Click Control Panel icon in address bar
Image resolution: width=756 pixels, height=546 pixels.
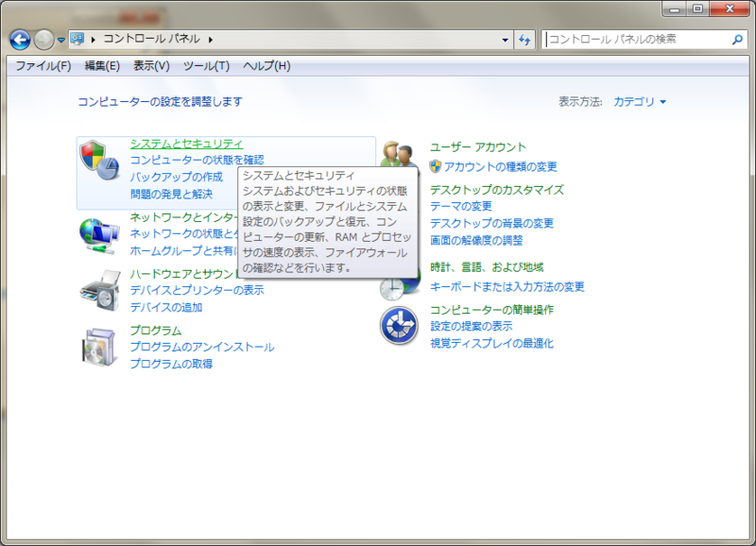point(77,39)
